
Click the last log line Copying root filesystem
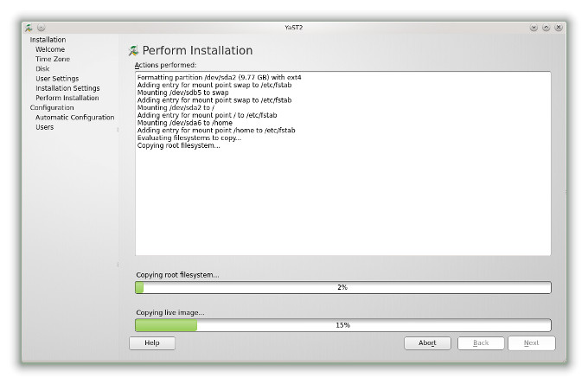179,146
